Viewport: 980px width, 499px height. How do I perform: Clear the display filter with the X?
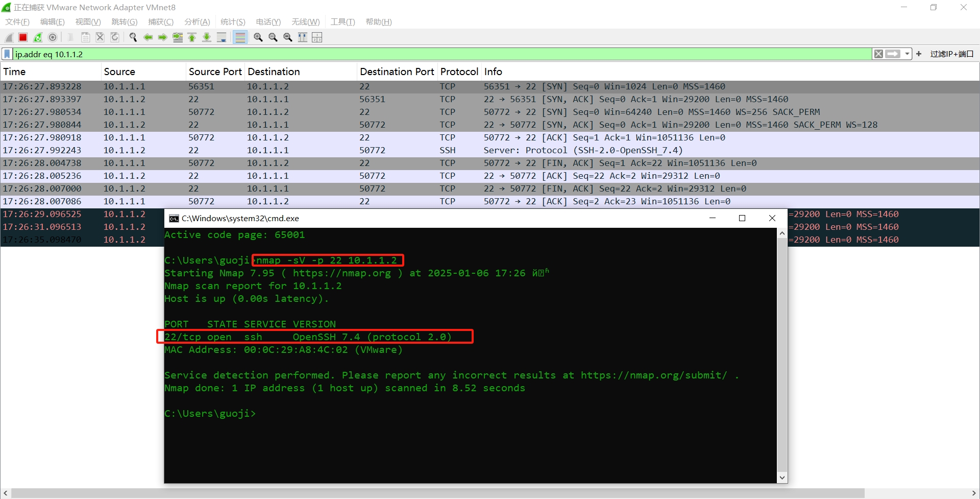[878, 54]
